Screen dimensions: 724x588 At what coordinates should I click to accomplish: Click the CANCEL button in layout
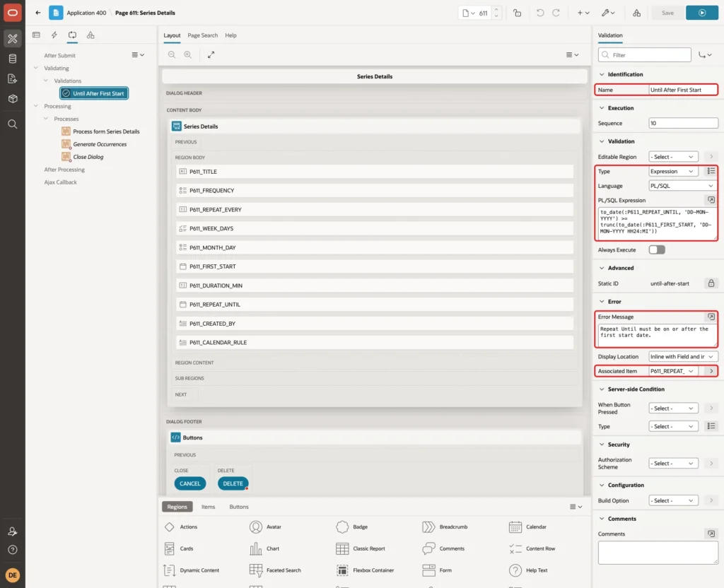click(189, 483)
